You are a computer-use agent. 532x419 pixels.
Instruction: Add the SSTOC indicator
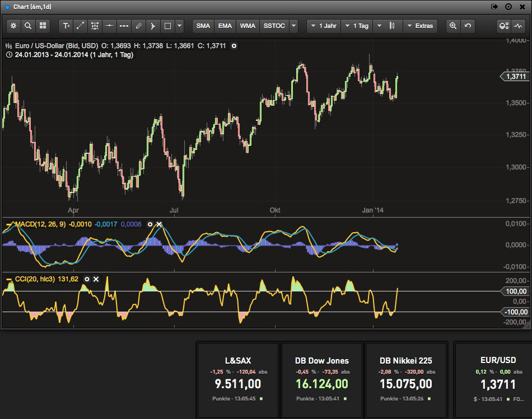tap(274, 26)
